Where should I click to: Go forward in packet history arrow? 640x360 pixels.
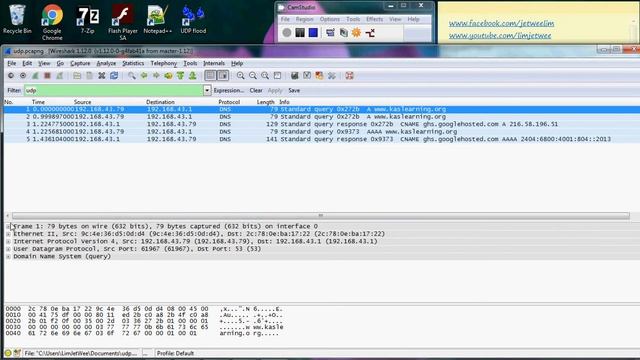click(156, 76)
